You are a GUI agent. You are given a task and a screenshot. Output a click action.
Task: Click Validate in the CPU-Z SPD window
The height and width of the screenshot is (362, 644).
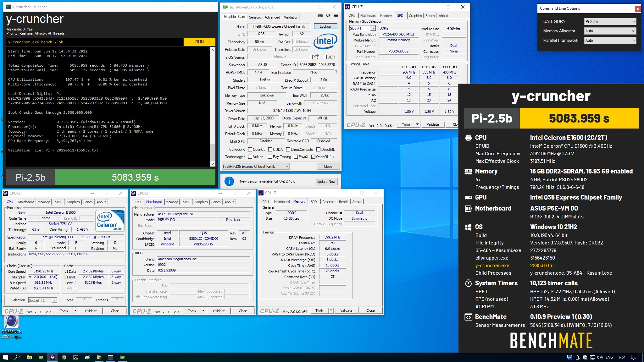coord(433,124)
